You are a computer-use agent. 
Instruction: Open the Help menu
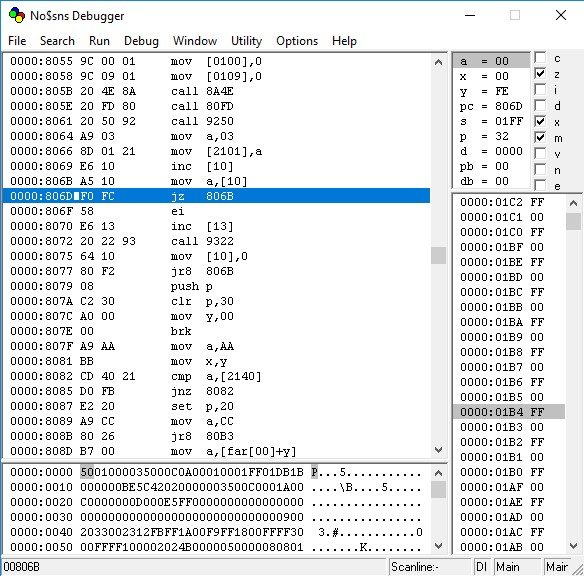[x=344, y=41]
